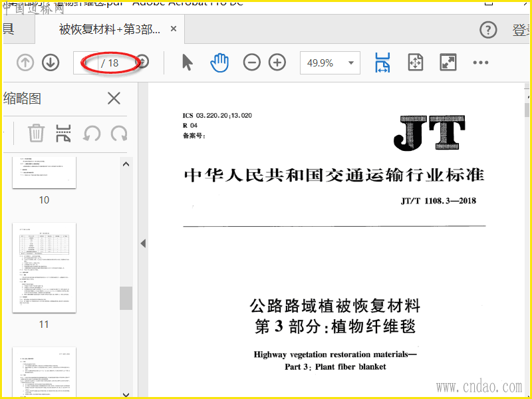Click the document view scrollbar handle

click(527, 109)
